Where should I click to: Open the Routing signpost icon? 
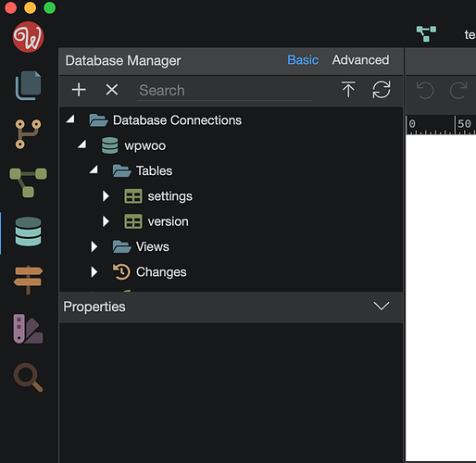28,280
